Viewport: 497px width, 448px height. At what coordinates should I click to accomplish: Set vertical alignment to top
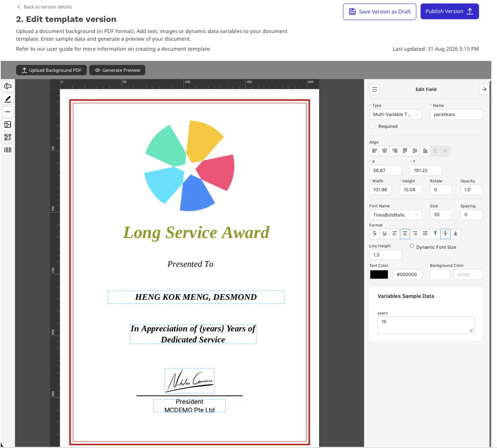pyautogui.click(x=435, y=234)
